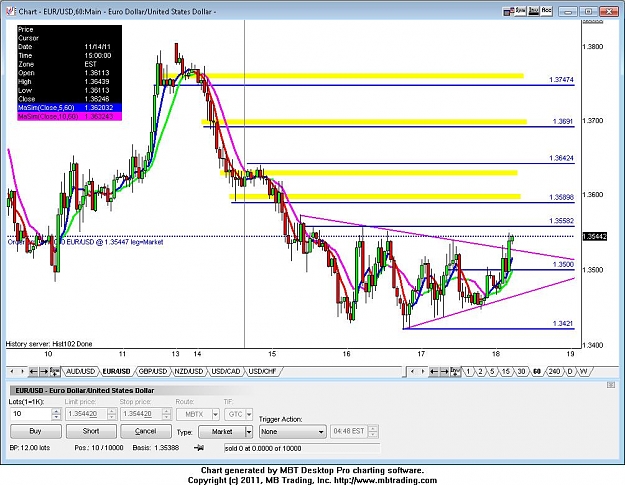Screen dimensions: 625x485
Task: Switch to the USD/CHF tab
Action: (x=262, y=371)
